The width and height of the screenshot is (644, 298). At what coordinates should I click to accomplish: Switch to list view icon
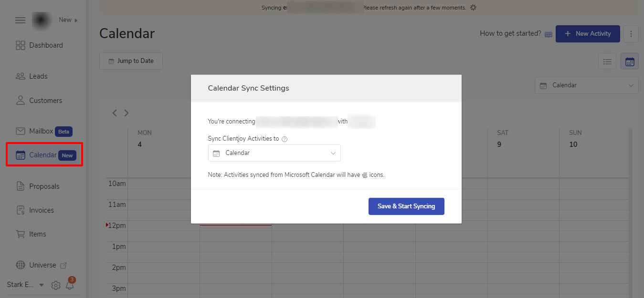tap(607, 62)
